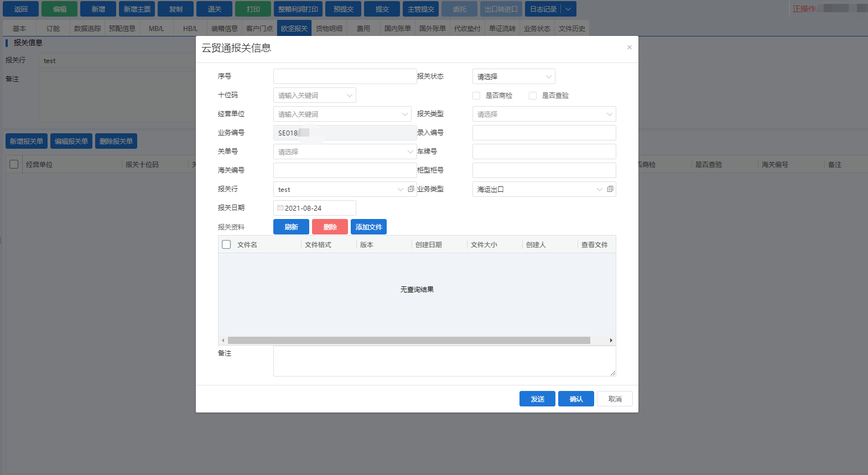Screen dimensions: 868x475
Task: Close the 云贸通报关信息 dialog with X
Action: 629,48
